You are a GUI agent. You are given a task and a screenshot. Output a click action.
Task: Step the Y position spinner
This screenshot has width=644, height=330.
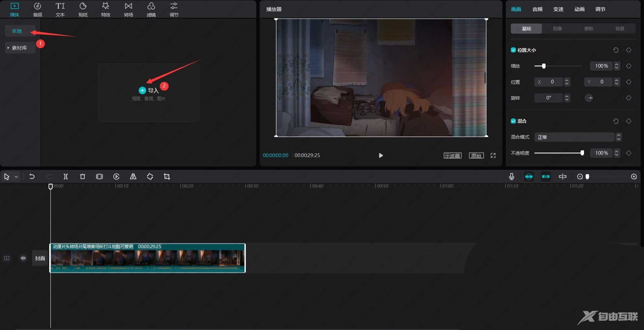pyautogui.click(x=617, y=82)
